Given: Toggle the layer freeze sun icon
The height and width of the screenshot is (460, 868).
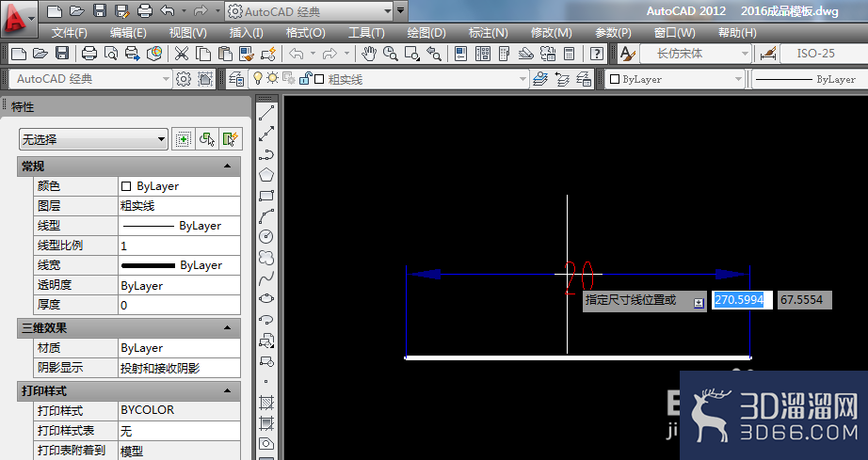Looking at the screenshot, I should coord(272,78).
